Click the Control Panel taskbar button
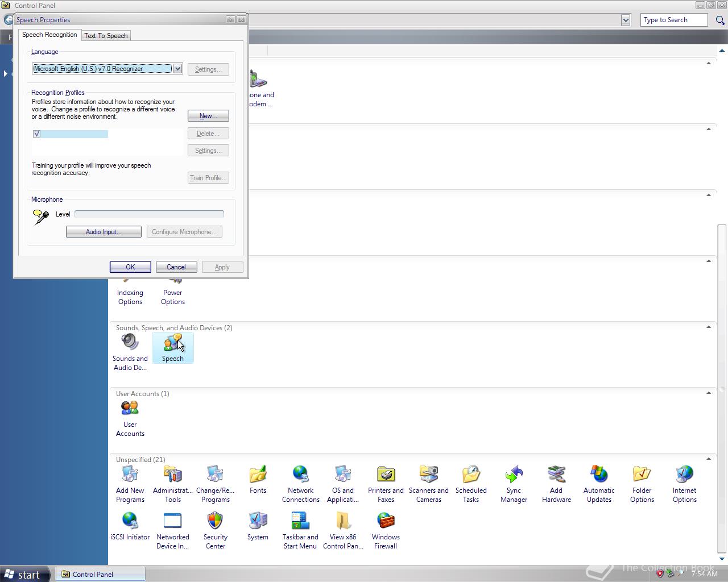The image size is (728, 582). pos(101,574)
